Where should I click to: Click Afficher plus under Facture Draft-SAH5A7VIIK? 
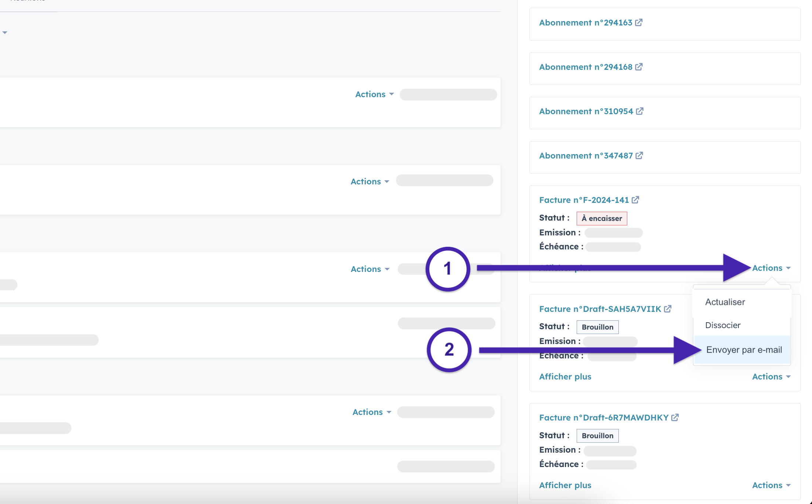coord(565,377)
